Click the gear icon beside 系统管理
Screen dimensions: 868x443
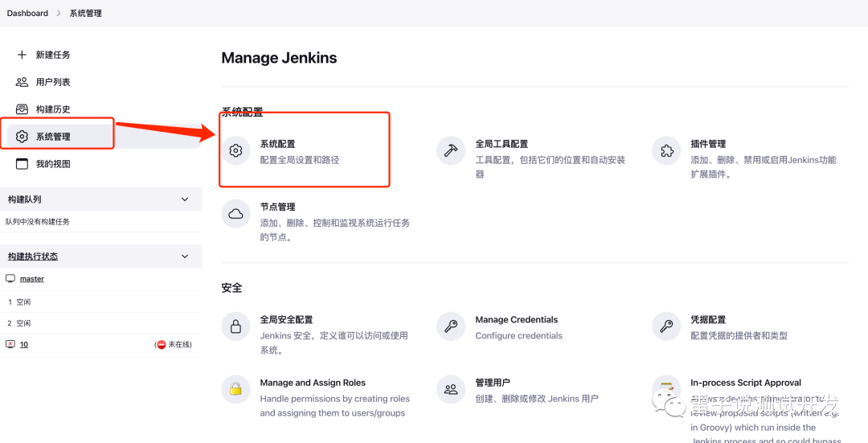22,136
